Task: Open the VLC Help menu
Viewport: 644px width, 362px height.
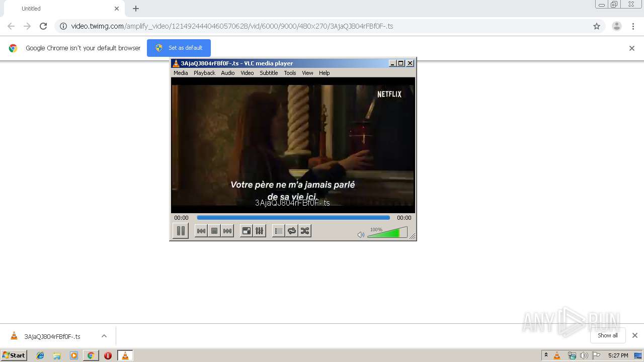Action: pos(325,73)
